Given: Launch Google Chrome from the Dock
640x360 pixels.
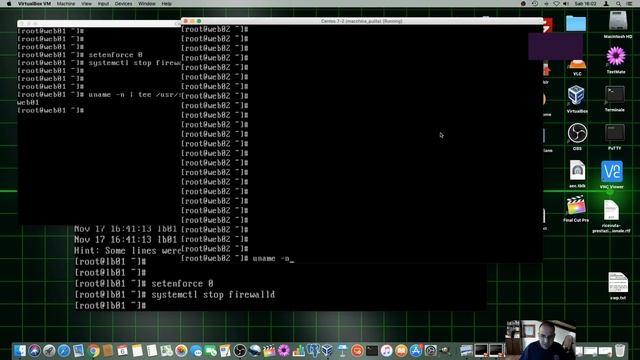Looking at the screenshot, I should (x=93, y=351).
